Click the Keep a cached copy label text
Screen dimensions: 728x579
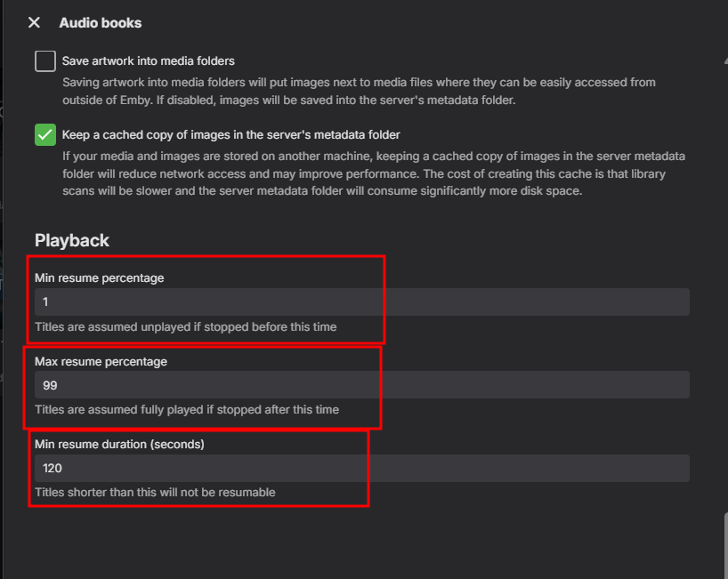[x=231, y=135]
